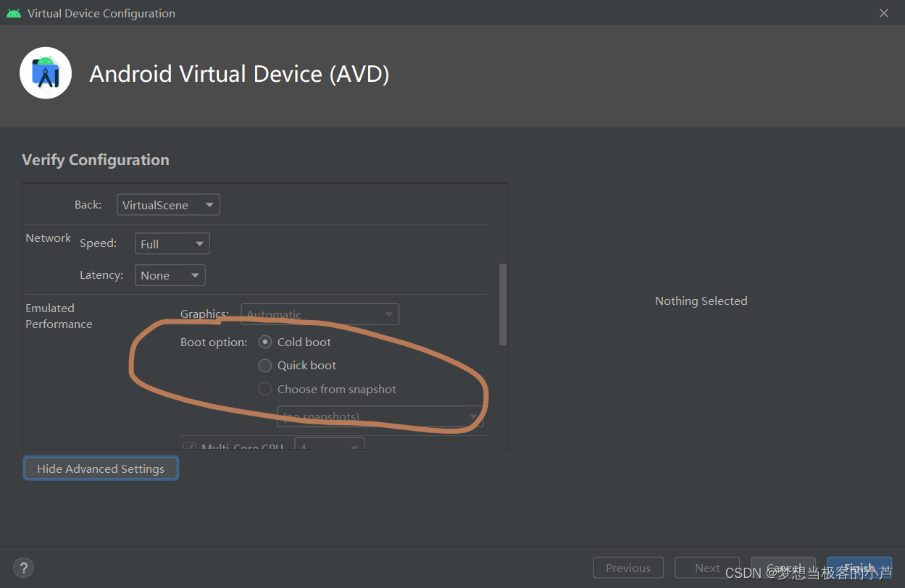Click the Emulated Performance label

[x=59, y=316]
